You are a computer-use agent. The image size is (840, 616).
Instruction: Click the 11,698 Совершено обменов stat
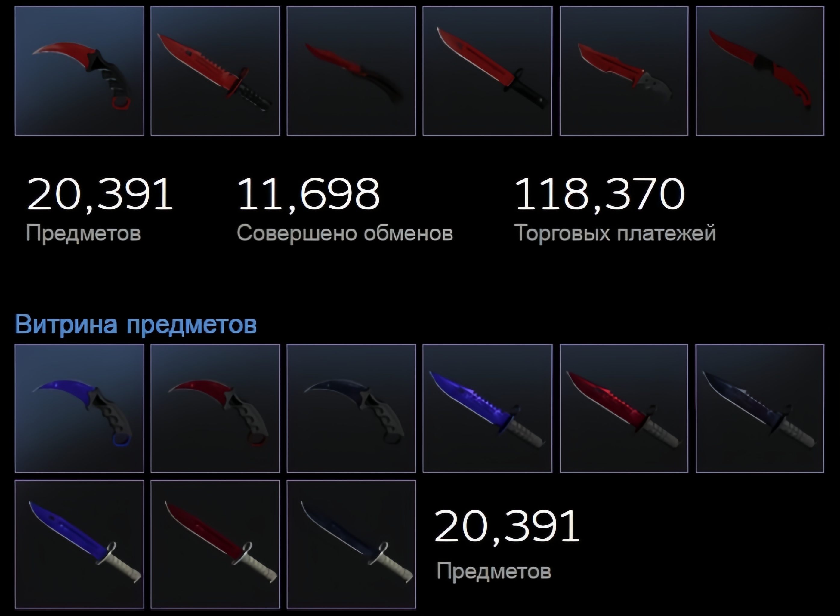pos(345,210)
